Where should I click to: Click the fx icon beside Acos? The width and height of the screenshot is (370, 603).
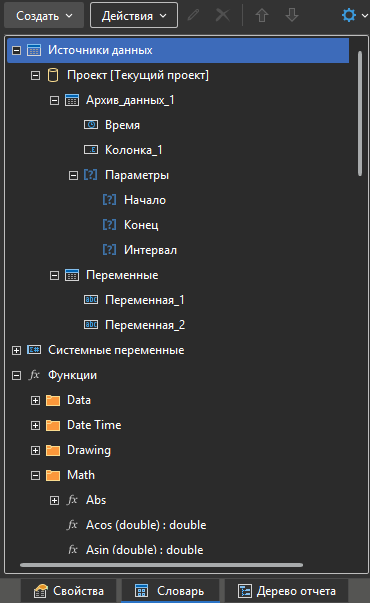point(72,525)
